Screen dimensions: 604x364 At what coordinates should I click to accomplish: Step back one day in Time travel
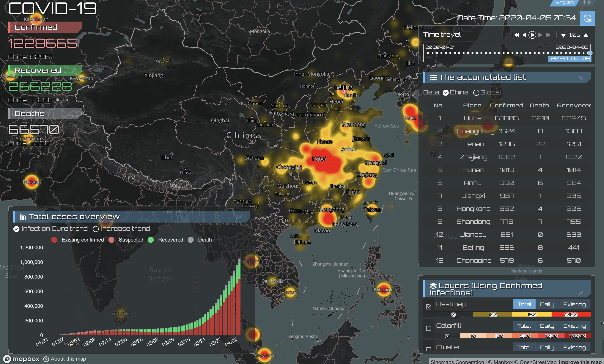(x=524, y=35)
